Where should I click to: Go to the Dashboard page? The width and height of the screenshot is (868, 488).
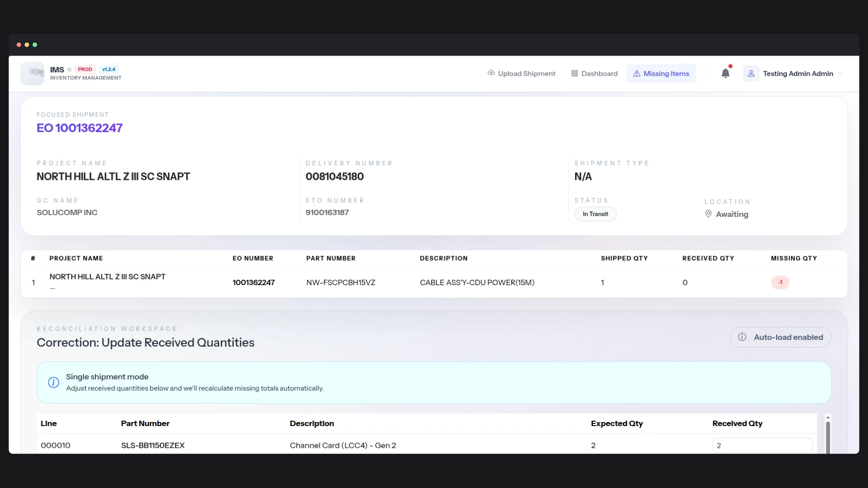tap(594, 74)
